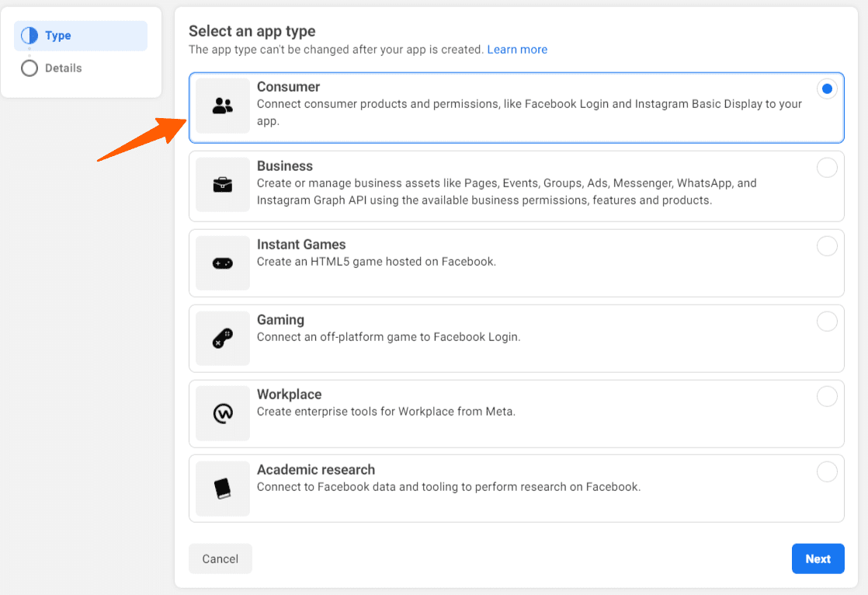Open the Learn more link
Viewport: 868px width, 595px height.
(x=517, y=49)
